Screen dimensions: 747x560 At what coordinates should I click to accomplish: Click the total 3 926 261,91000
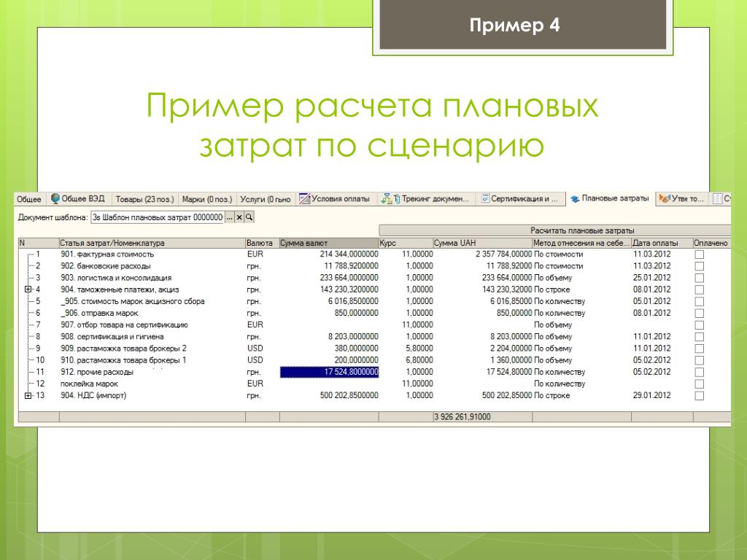tap(462, 416)
